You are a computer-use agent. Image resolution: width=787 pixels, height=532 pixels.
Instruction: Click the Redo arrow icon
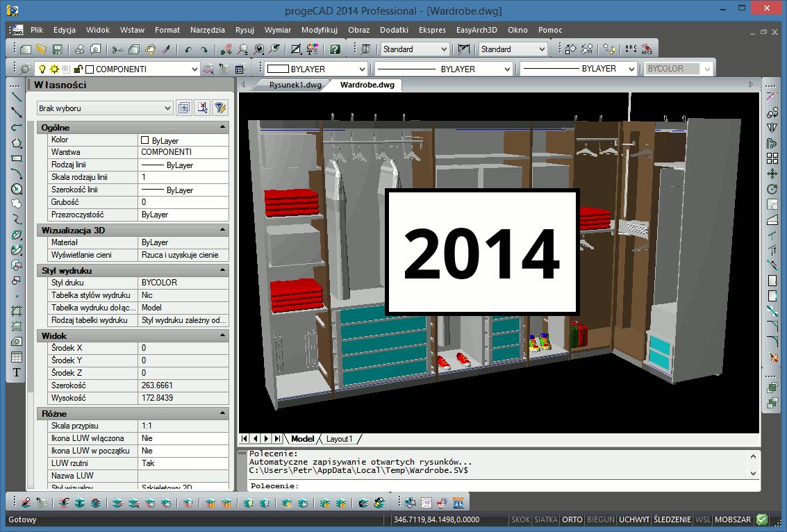click(x=204, y=49)
